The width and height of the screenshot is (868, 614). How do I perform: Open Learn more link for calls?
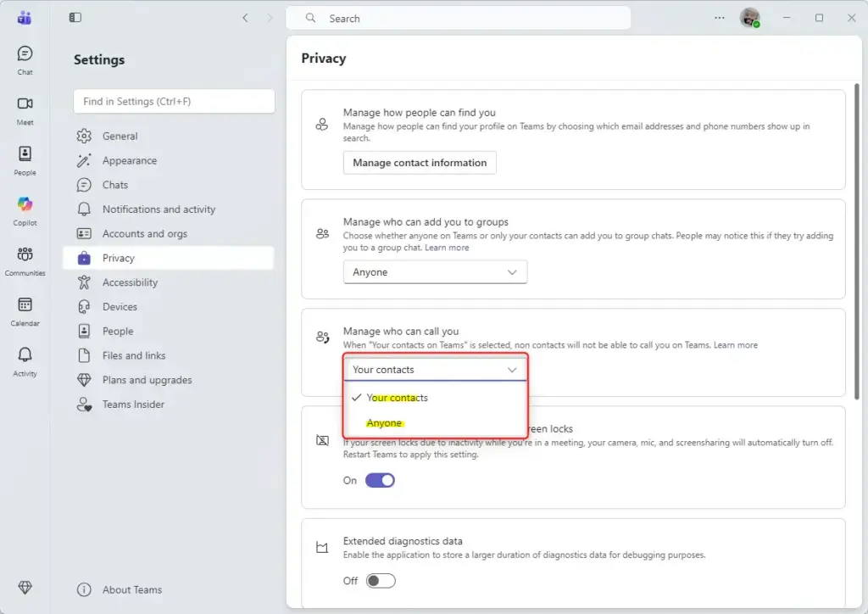pos(735,345)
